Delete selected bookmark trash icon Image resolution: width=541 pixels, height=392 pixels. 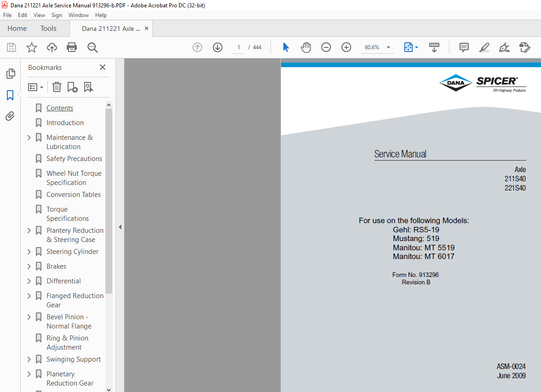tap(57, 87)
